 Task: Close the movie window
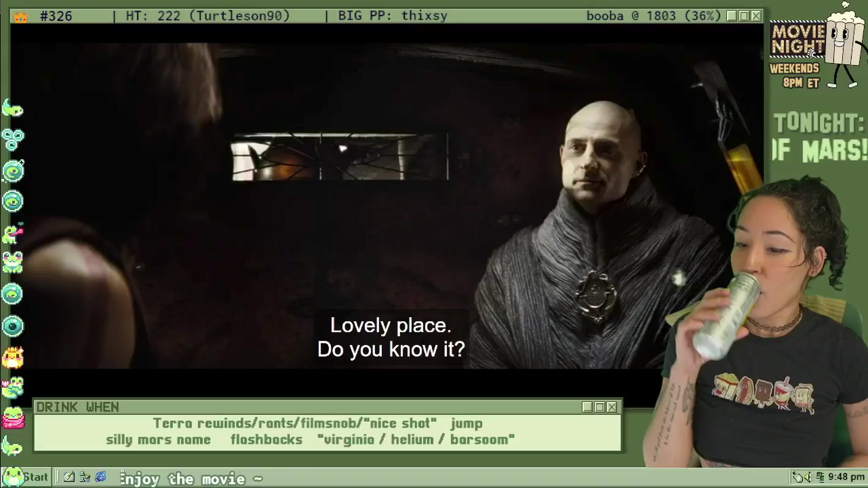(x=756, y=16)
